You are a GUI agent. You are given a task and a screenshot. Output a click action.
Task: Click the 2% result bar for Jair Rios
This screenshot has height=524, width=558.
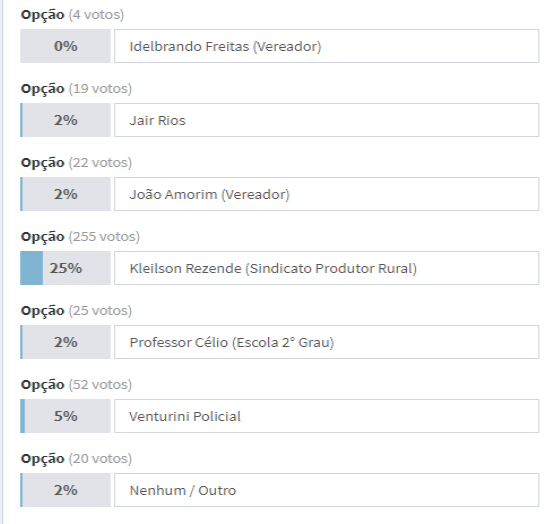65,120
